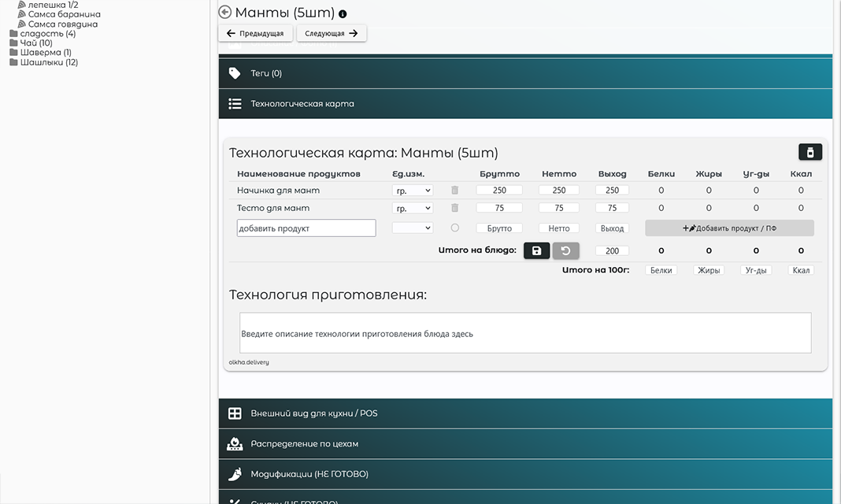Open unit dropdown for Тесто для мант
The width and height of the screenshot is (841, 504).
(413, 208)
